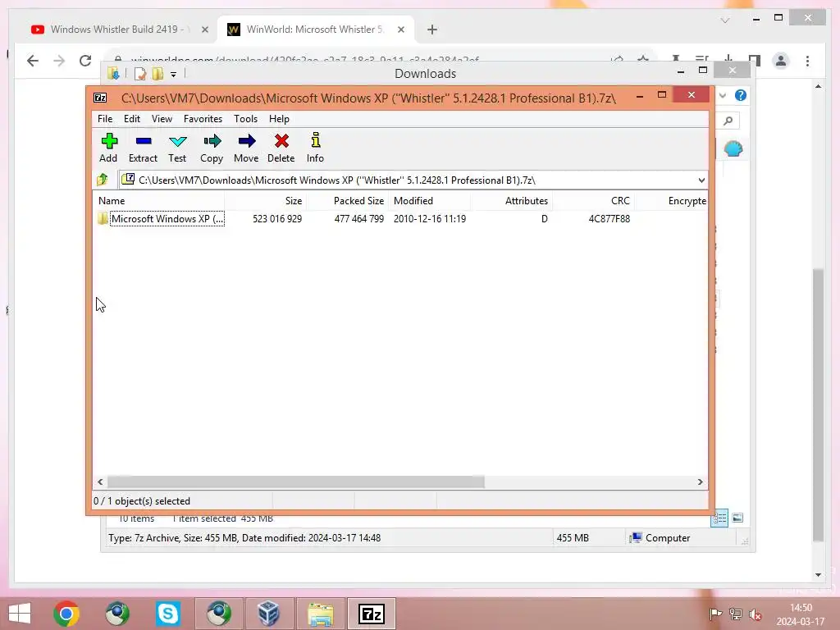Image resolution: width=840 pixels, height=630 pixels.
Task: Open the Chrome tab search chevron
Action: pyautogui.click(x=725, y=21)
